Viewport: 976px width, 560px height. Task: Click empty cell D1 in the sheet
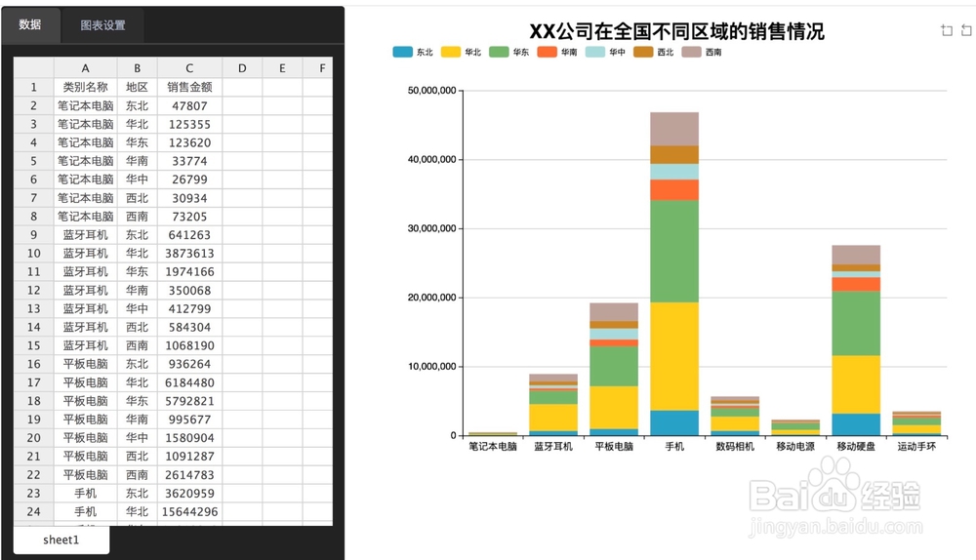242,87
